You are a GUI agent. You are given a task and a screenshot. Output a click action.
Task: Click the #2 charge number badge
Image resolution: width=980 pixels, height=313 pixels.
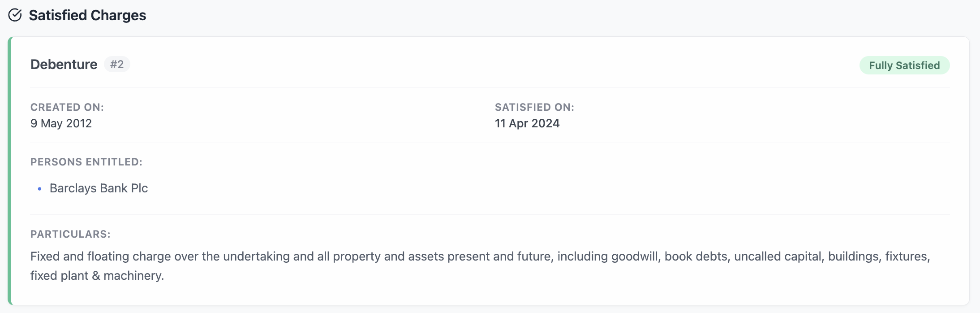tap(117, 65)
